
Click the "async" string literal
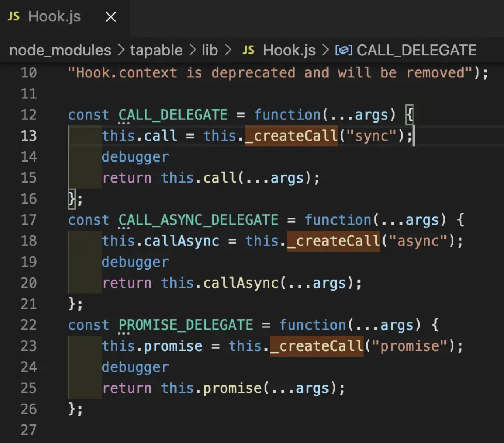click(x=418, y=241)
